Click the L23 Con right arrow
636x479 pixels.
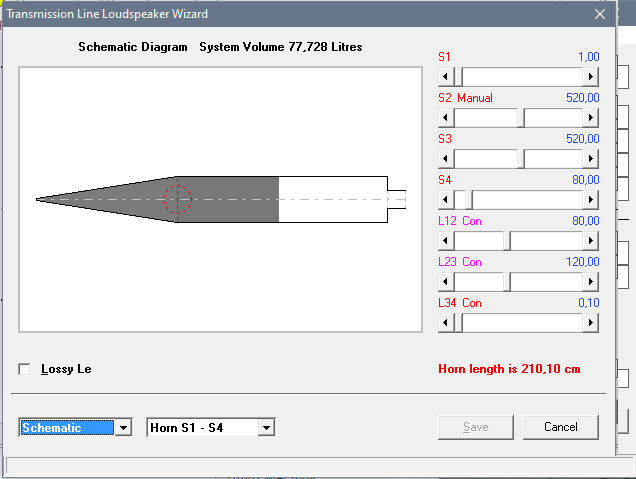click(x=591, y=281)
